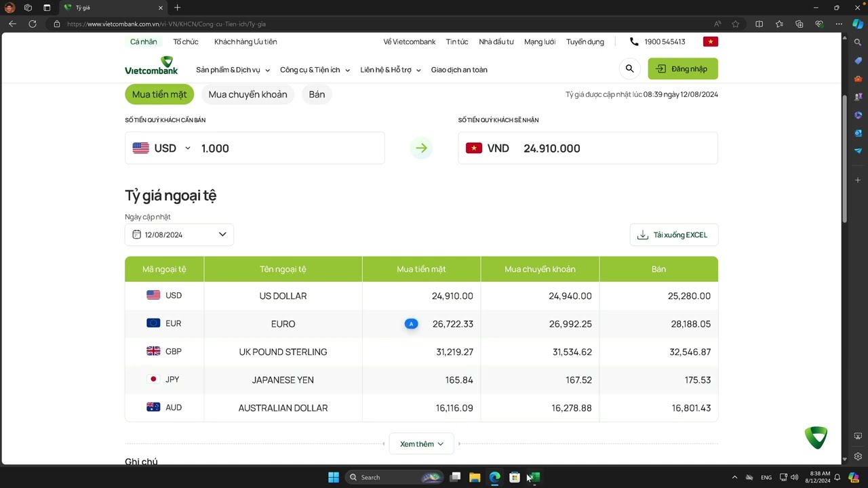
Task: Click the blue A badge in EUR row
Action: (411, 324)
